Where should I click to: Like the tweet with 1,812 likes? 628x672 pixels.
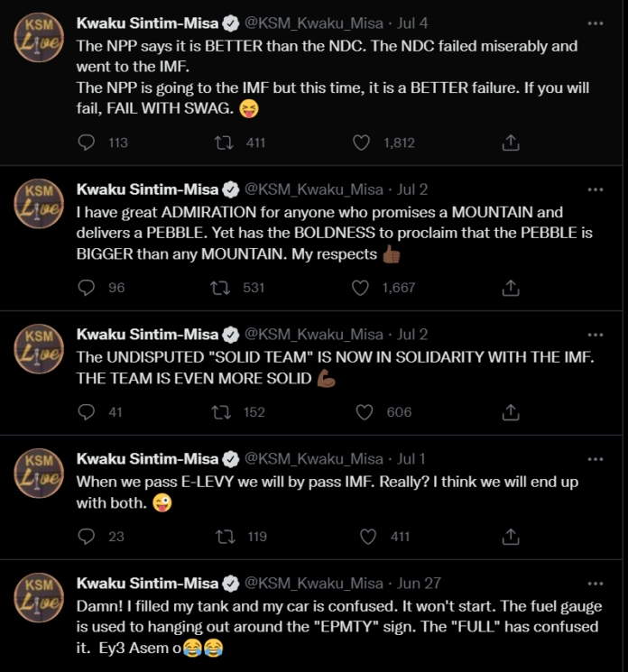(x=362, y=143)
